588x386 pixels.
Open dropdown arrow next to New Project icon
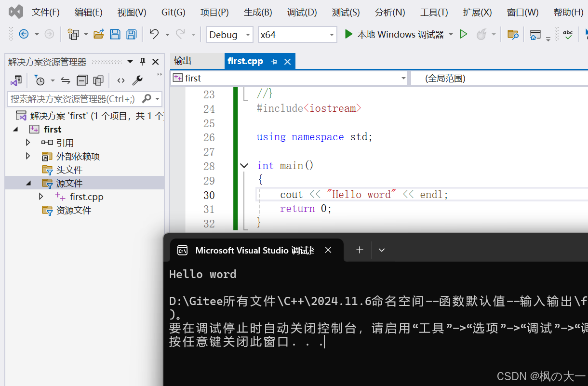pos(86,34)
